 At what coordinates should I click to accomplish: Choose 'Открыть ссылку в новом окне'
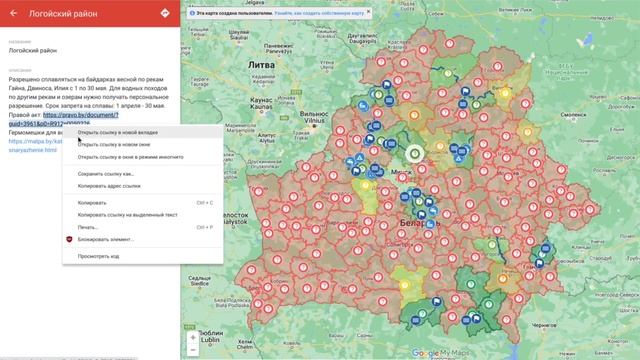point(142,144)
